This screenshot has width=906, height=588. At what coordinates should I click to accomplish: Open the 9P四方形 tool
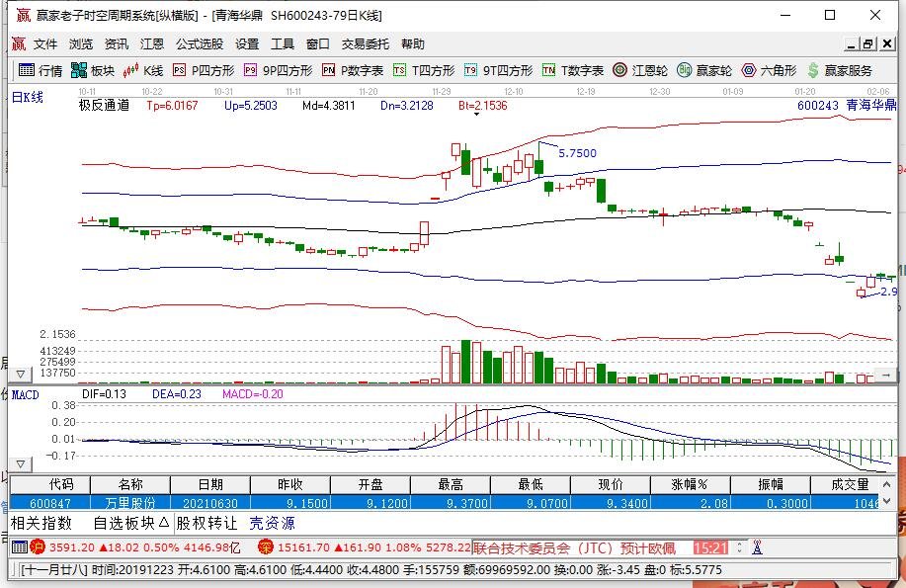click(278, 70)
